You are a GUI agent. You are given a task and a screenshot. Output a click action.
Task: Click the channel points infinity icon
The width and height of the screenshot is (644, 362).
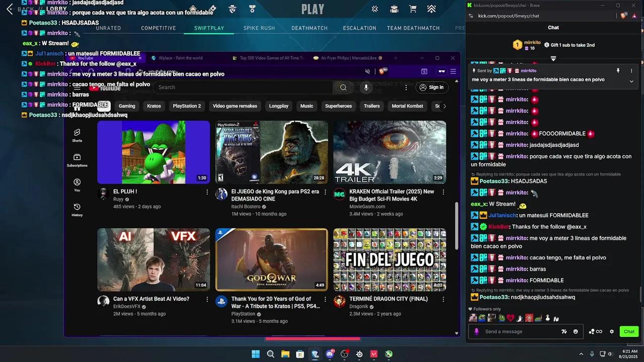(596, 332)
